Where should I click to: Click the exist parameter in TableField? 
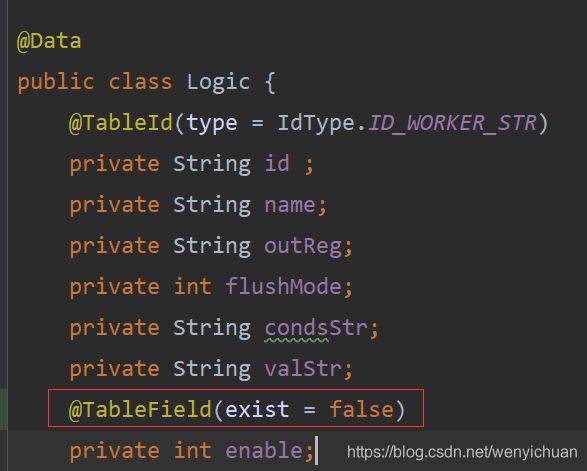pyautogui.click(x=257, y=409)
